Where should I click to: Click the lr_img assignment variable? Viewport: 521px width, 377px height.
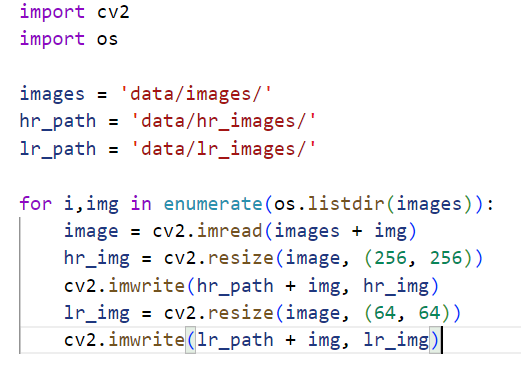point(96,313)
